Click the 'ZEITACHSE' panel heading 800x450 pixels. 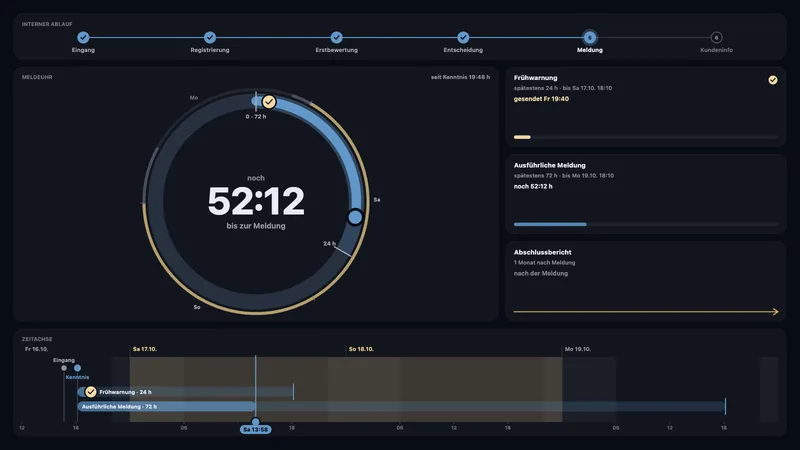[x=37, y=339]
